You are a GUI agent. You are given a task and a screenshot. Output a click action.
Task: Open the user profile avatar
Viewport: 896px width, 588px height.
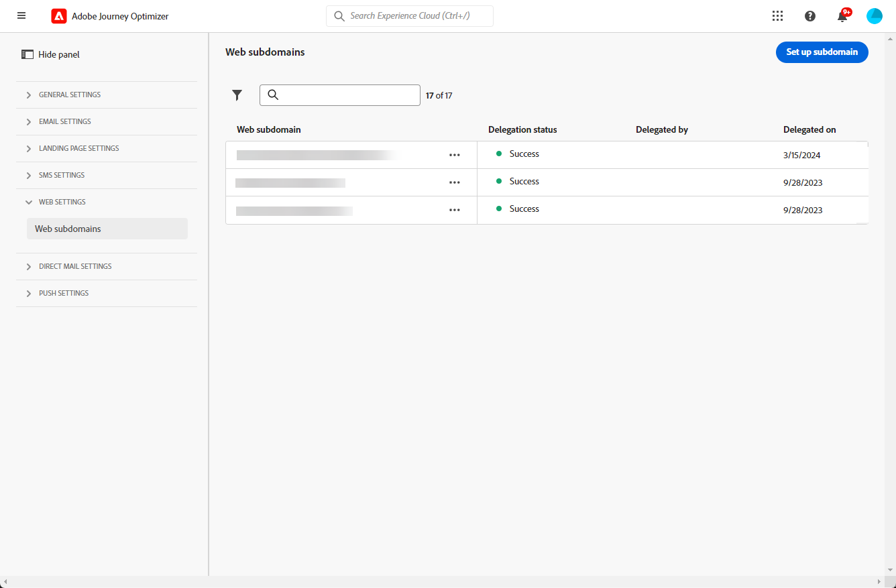click(874, 16)
